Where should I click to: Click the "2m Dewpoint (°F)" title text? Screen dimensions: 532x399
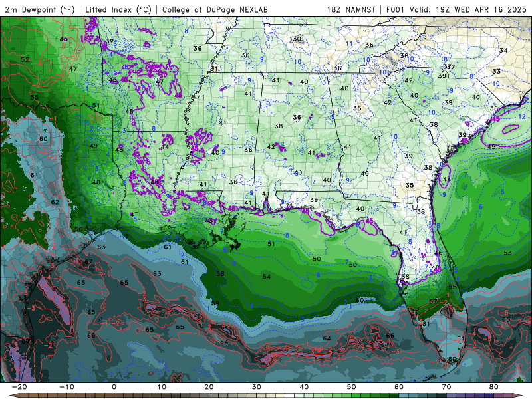point(40,9)
